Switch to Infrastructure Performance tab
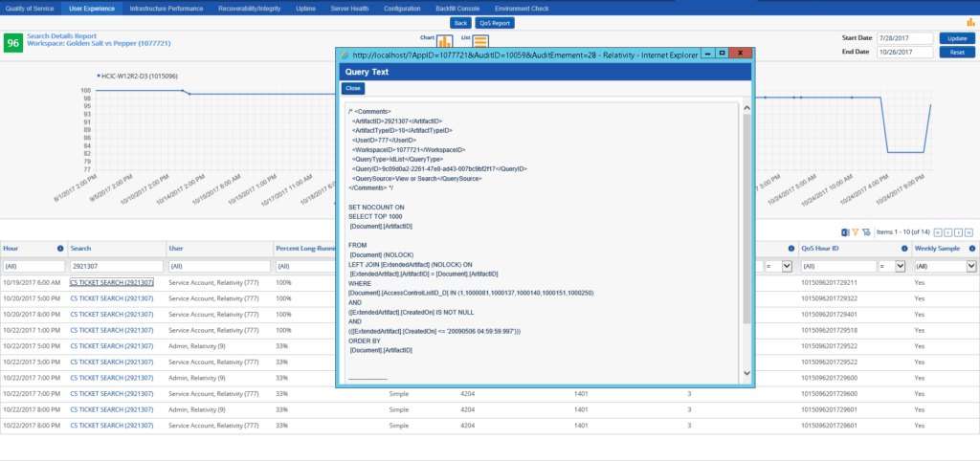The image size is (980, 461). 167,9
